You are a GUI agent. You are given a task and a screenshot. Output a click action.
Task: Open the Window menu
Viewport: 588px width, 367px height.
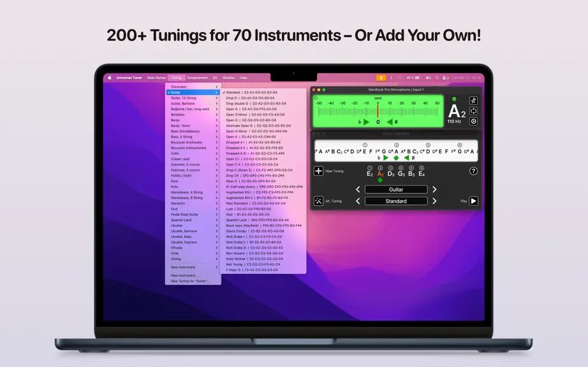point(228,78)
